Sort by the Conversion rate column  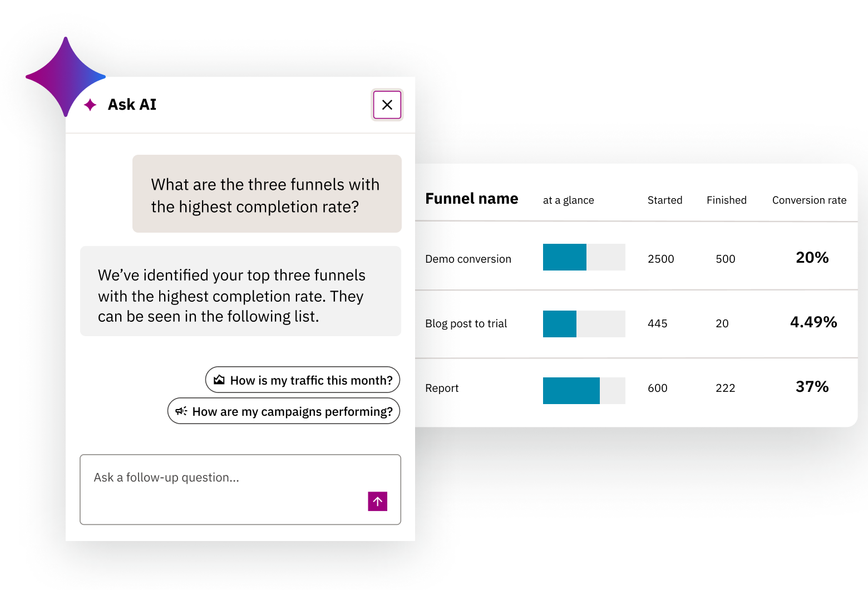pos(809,200)
